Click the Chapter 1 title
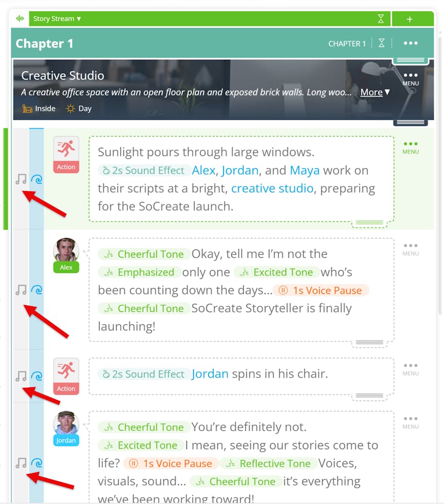The height and width of the screenshot is (504, 444). [x=44, y=43]
